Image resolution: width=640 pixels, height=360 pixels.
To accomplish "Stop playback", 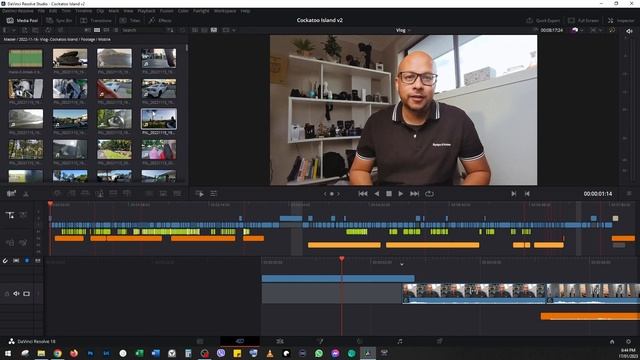I will (389, 194).
